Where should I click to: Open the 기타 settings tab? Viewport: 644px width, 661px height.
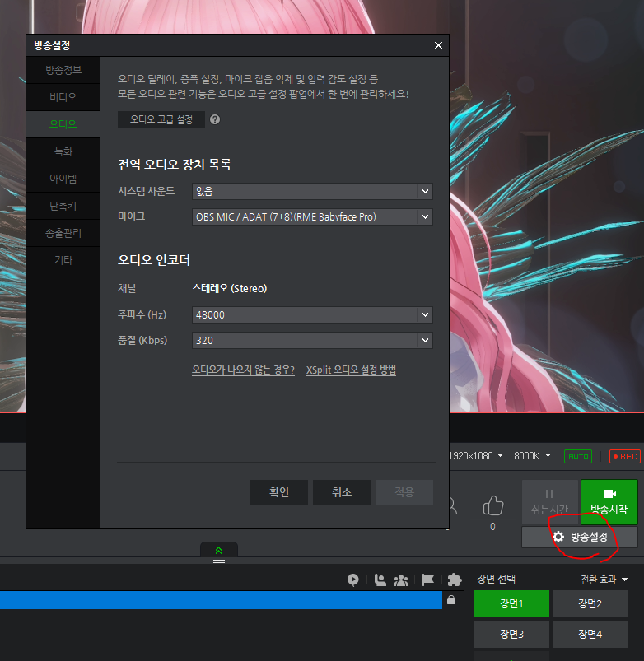(63, 260)
